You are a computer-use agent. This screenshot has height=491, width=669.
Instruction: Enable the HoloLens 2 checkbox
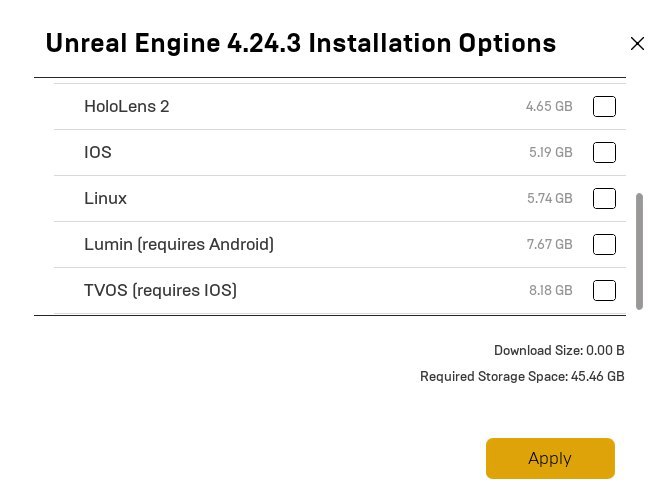(604, 106)
